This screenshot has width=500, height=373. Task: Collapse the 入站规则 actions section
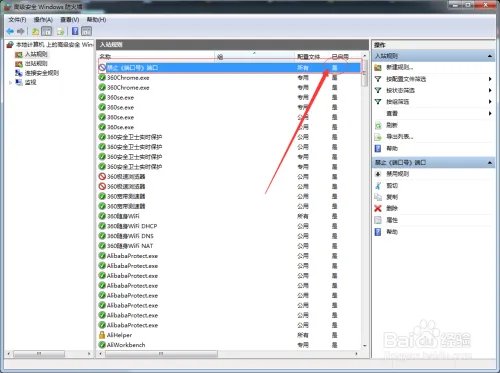pyautogui.click(x=490, y=56)
